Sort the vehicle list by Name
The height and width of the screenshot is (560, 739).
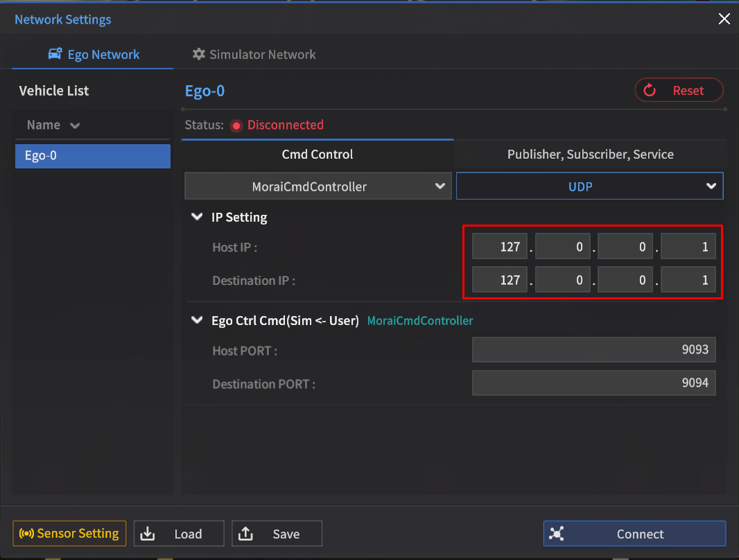(x=53, y=125)
